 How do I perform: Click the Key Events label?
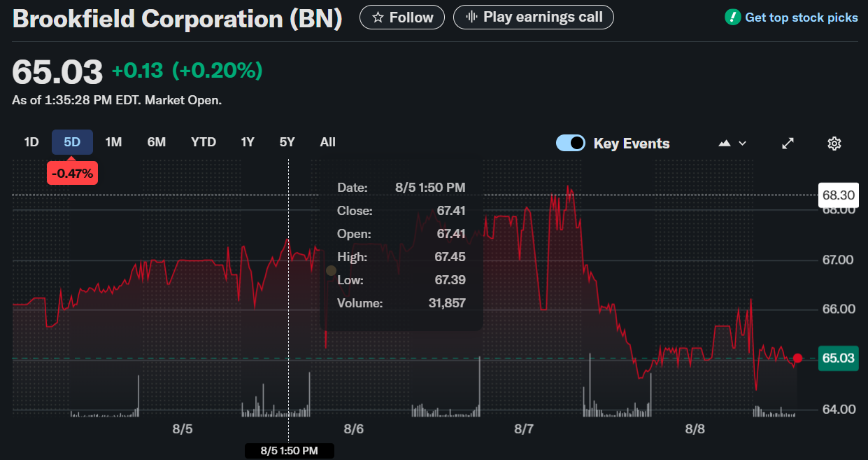tap(632, 144)
